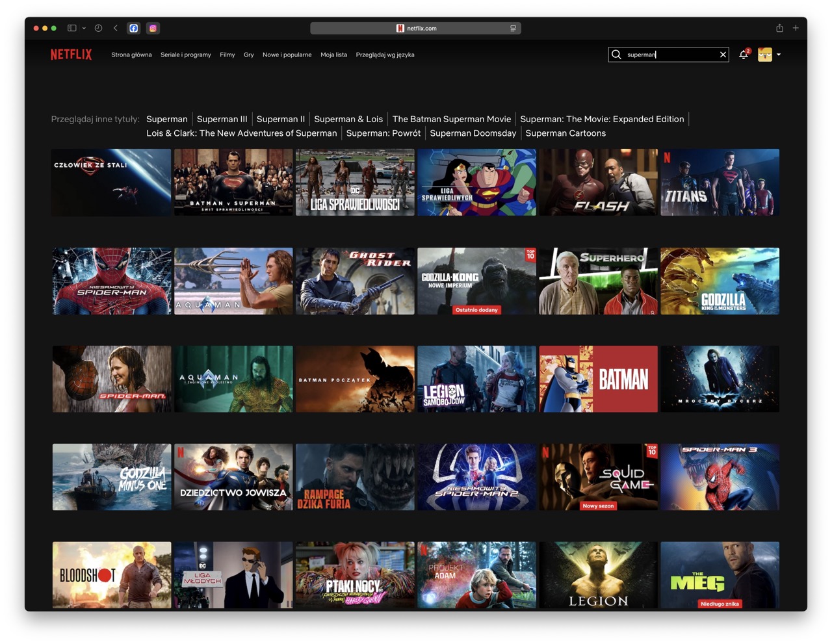The width and height of the screenshot is (832, 644).
Task: Open the sidebar options chevron
Action: pyautogui.click(x=84, y=28)
